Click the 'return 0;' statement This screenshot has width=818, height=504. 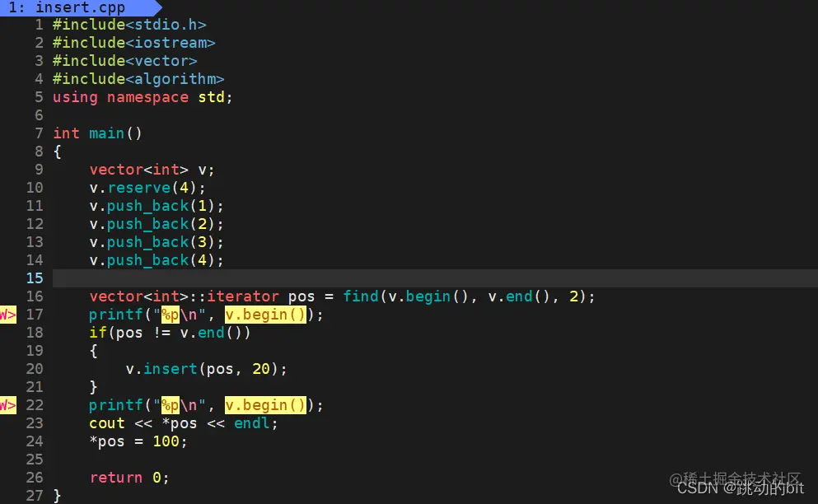pyautogui.click(x=129, y=478)
